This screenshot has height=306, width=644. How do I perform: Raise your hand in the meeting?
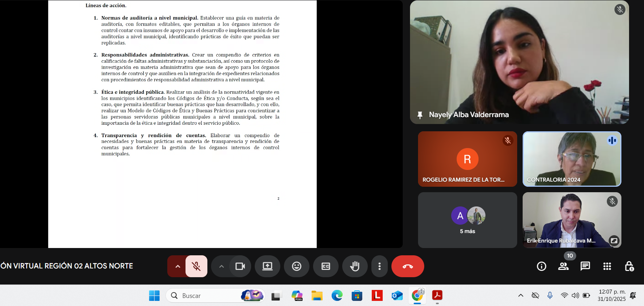click(355, 266)
